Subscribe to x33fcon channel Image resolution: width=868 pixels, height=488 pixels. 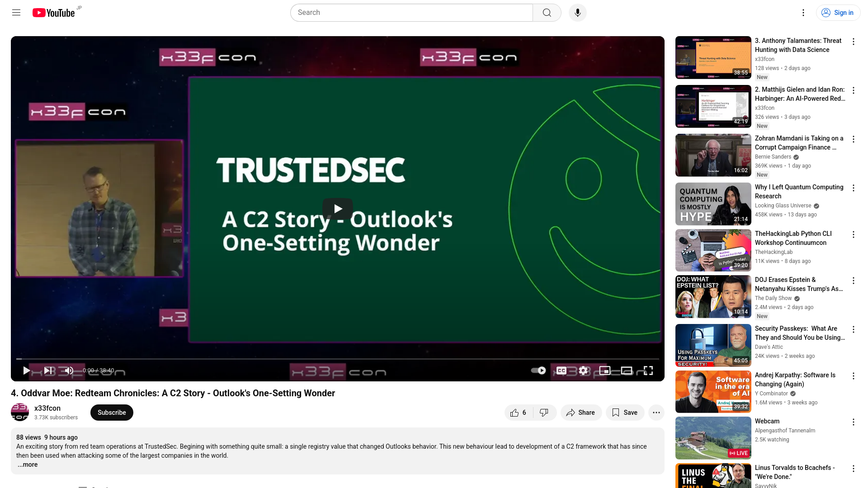(112, 413)
